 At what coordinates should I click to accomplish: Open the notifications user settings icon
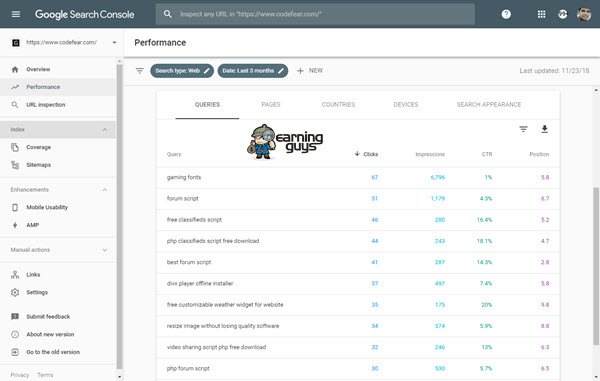tap(562, 14)
